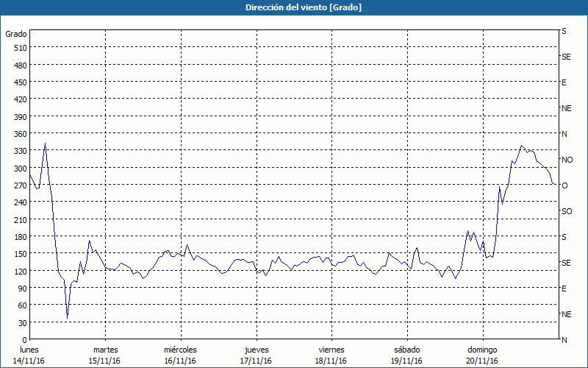Image resolution: width=588 pixels, height=368 pixels.
Task: Click the 'jueves 17/11/16' date label
Action: pyautogui.click(x=255, y=355)
